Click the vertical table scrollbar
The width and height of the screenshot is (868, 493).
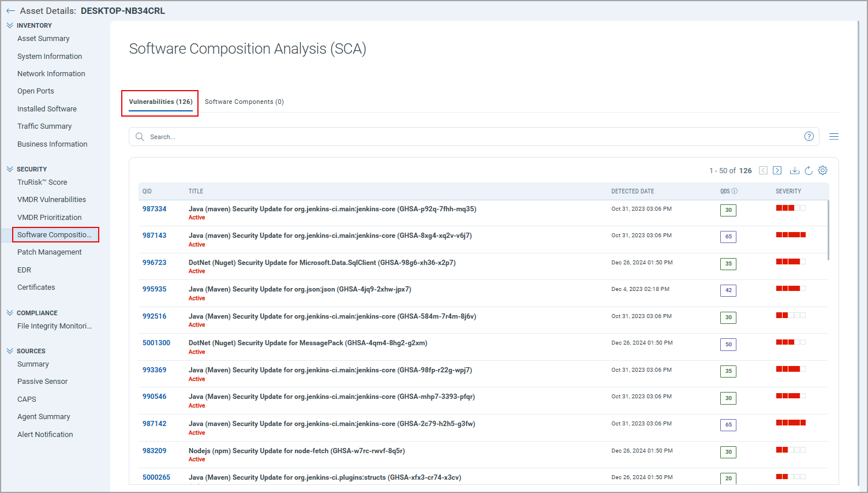[x=828, y=230]
